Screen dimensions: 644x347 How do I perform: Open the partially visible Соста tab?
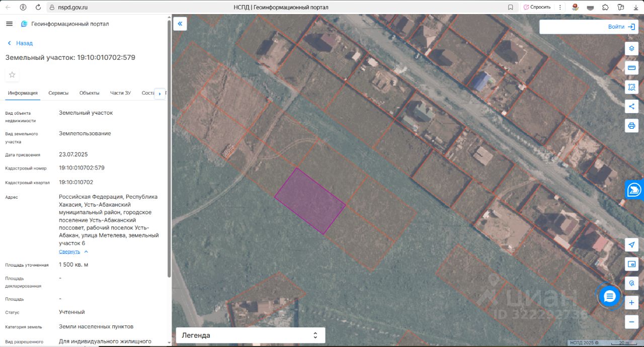click(147, 93)
